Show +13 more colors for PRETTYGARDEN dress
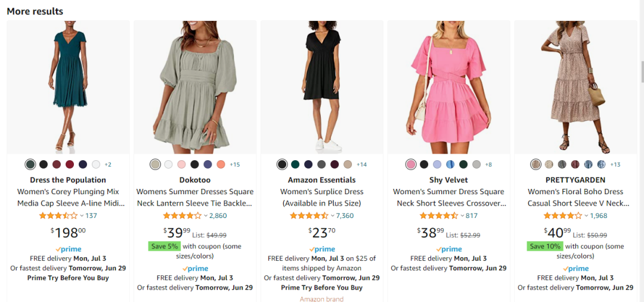Viewport: 644px width, 302px height. point(615,164)
